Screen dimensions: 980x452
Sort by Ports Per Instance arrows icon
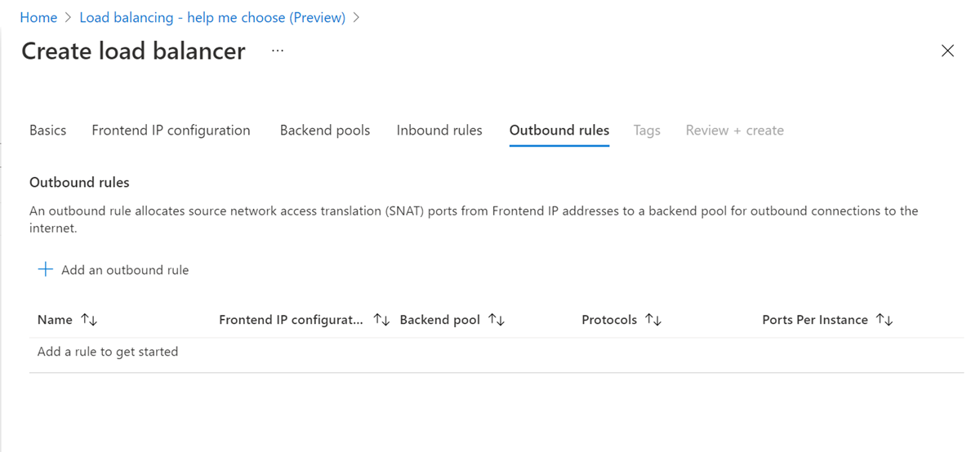[x=884, y=320]
